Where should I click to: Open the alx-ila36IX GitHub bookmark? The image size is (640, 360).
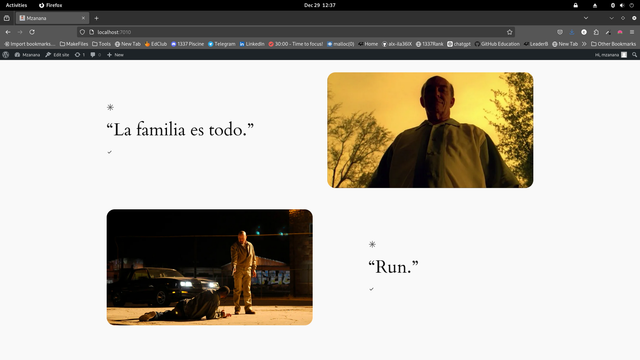(397, 44)
